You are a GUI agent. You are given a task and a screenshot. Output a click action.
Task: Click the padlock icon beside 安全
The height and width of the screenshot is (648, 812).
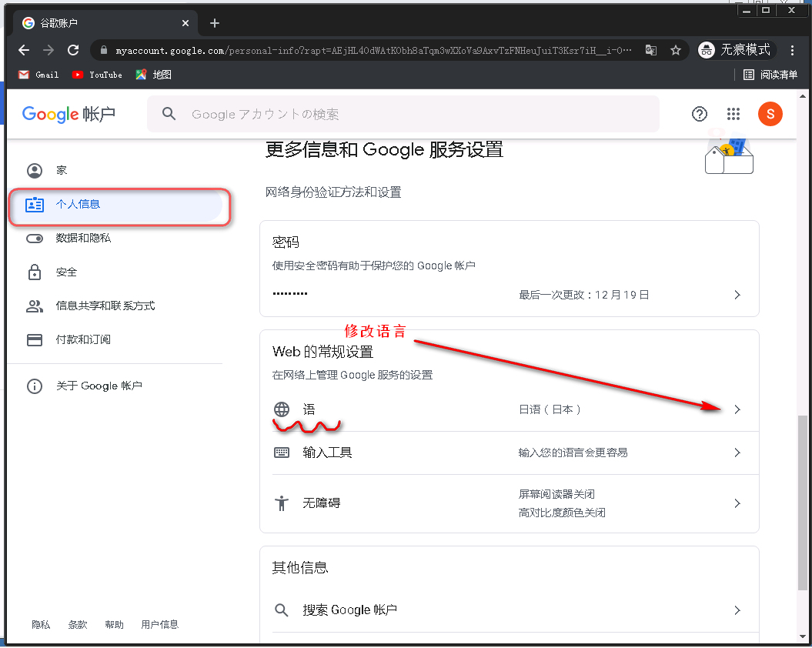[35, 272]
